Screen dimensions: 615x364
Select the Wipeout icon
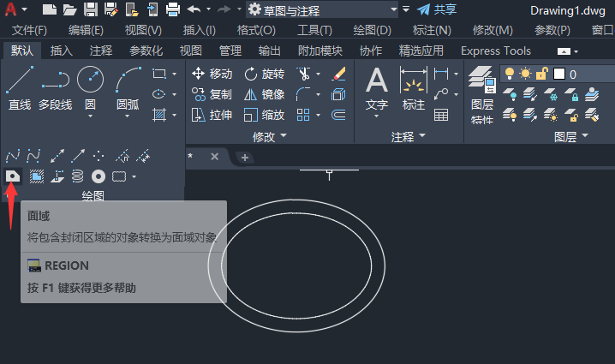37,176
